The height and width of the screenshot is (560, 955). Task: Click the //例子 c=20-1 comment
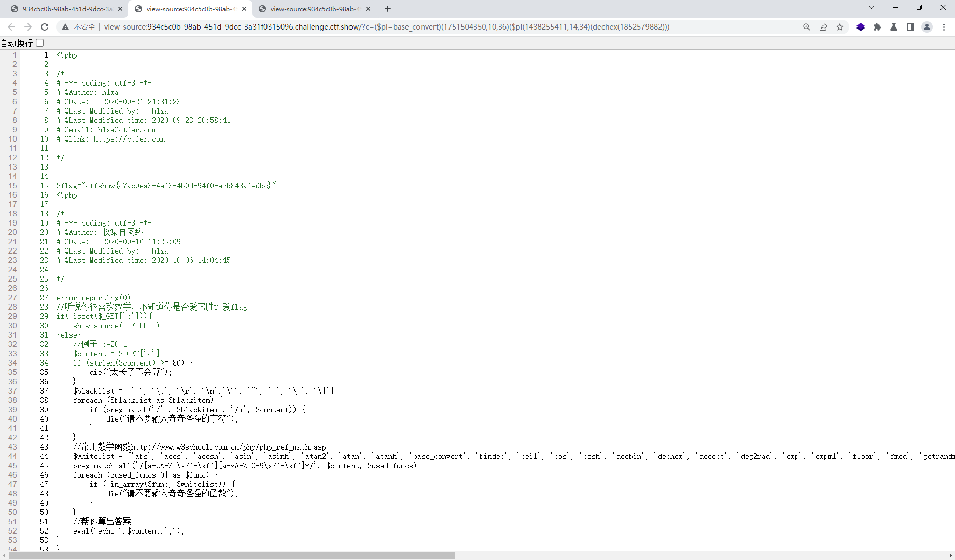click(100, 344)
